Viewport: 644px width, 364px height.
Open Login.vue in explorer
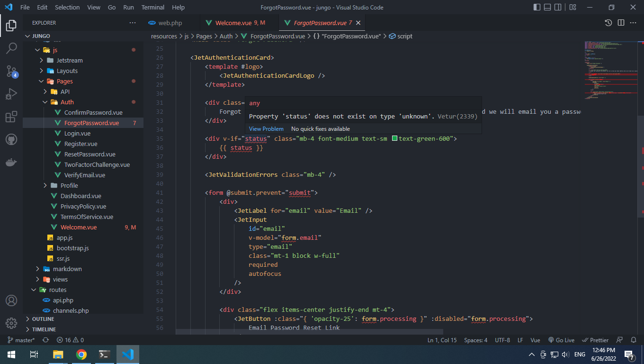click(83, 133)
